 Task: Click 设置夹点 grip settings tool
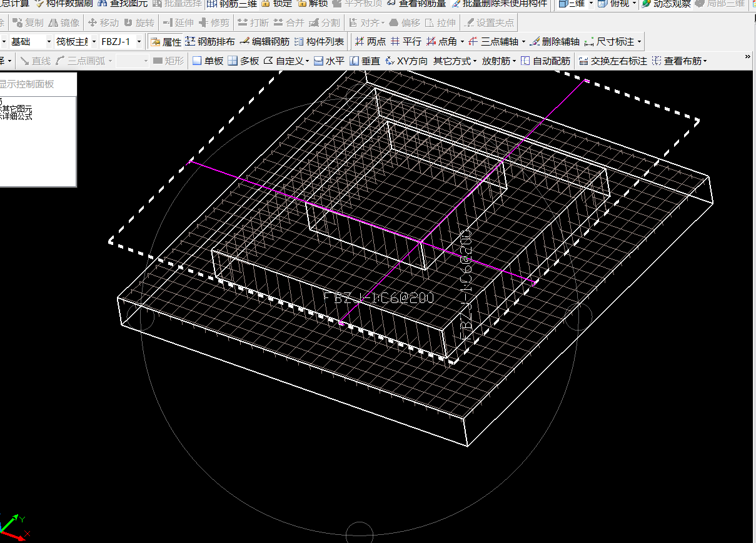[x=489, y=23]
